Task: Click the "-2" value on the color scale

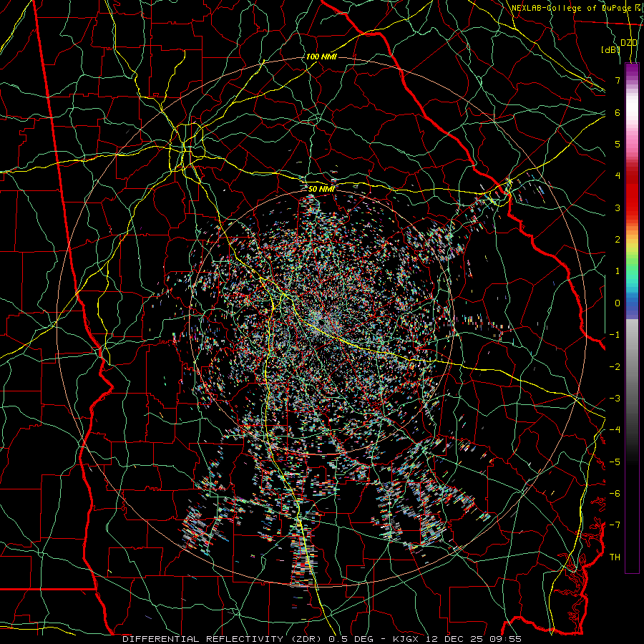Action: coord(615,367)
